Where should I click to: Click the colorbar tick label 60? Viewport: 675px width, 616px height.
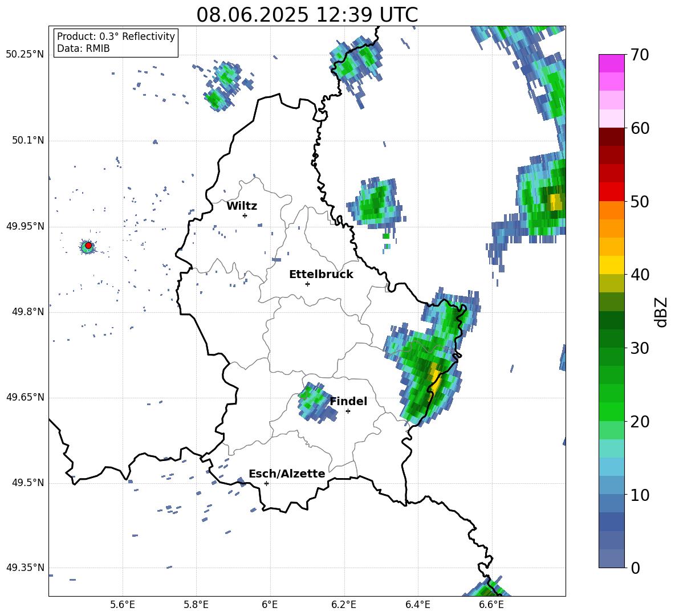point(640,128)
